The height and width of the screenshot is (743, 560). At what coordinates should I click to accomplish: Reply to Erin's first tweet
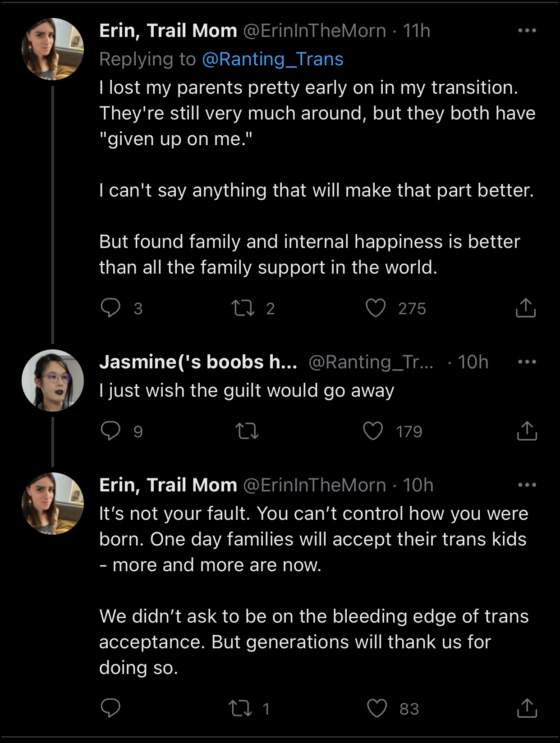(110, 308)
